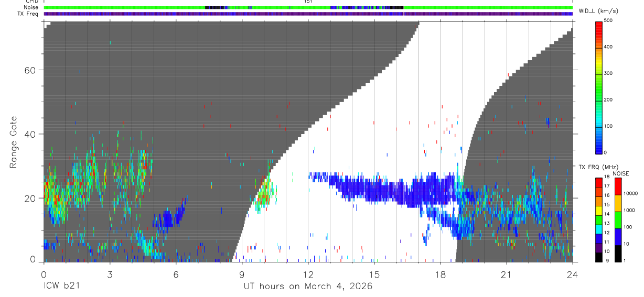This screenshot has width=644, height=297.
Task: Click the 100 tick on width colorbar
Action: click(x=608, y=126)
